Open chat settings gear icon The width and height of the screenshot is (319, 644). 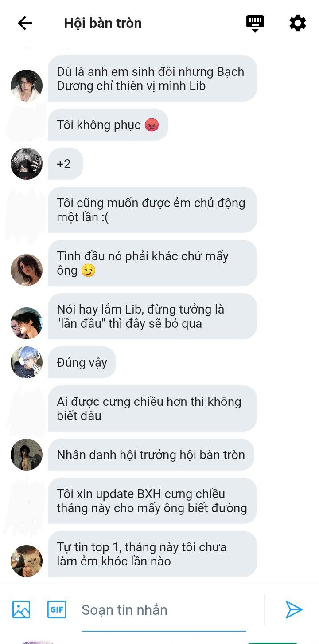[x=297, y=23]
